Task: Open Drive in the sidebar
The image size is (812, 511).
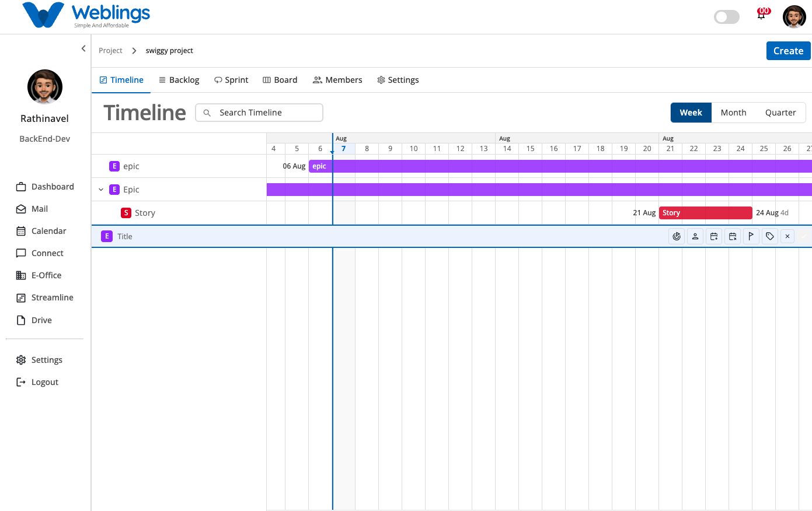Action: [34, 320]
